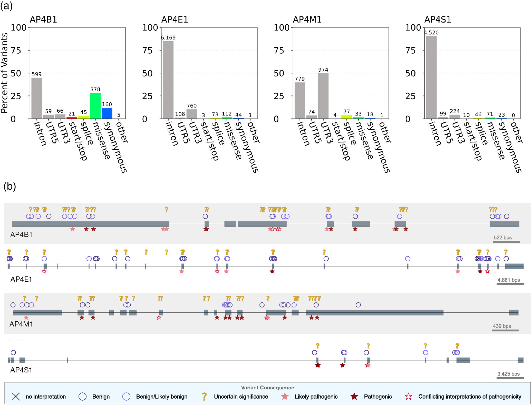This screenshot has height=405, width=532.
Task: Click the UTR3 bar labeled 974 in AP4M1 chart
Action: point(323,96)
